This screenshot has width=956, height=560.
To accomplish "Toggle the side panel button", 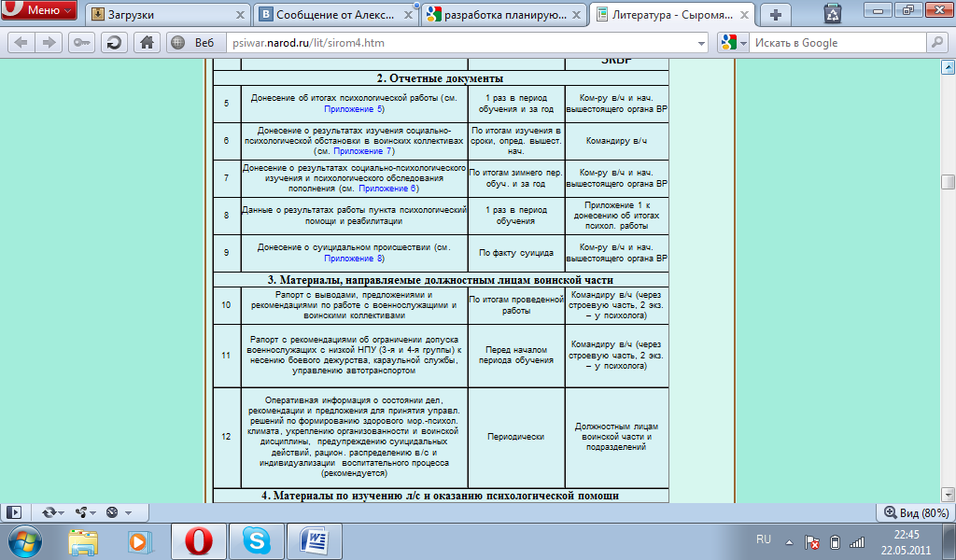I will tap(14, 512).
